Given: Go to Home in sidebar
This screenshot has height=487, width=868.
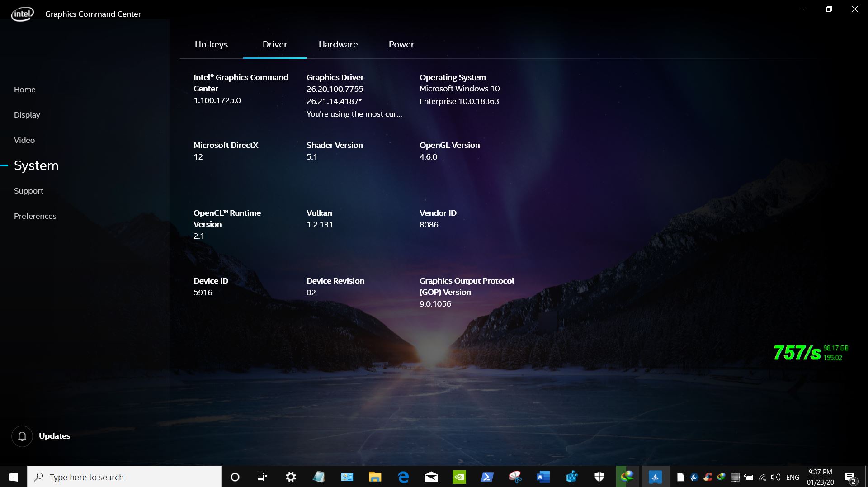Looking at the screenshot, I should click(x=24, y=90).
